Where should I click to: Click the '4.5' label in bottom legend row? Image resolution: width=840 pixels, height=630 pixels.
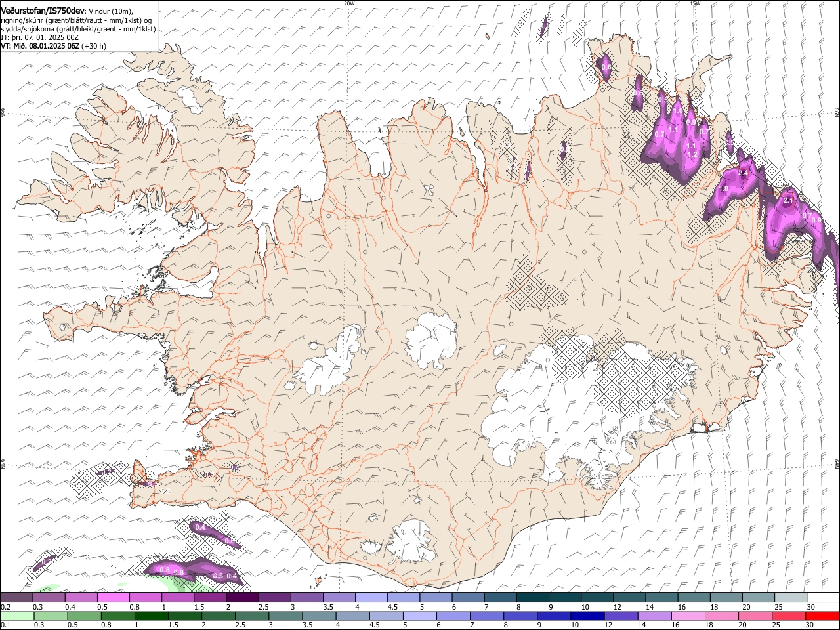pos(374,625)
